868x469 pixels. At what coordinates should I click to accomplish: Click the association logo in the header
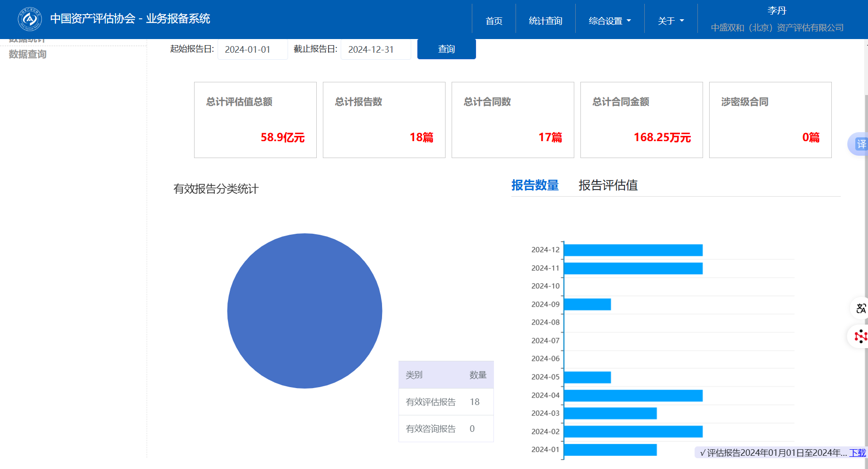click(x=30, y=19)
